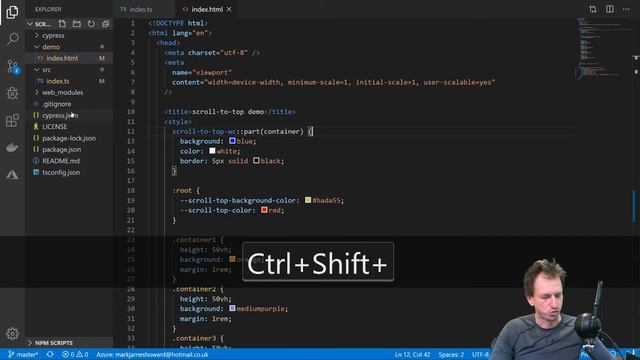Open the Search view in activity bar
Viewport: 640px width, 360px height.
point(12,39)
